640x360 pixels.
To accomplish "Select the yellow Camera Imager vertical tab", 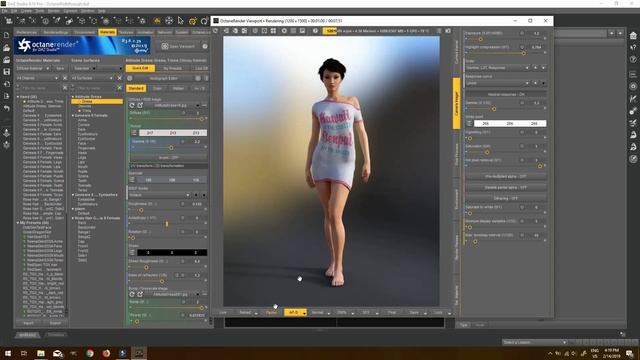I will (x=456, y=103).
